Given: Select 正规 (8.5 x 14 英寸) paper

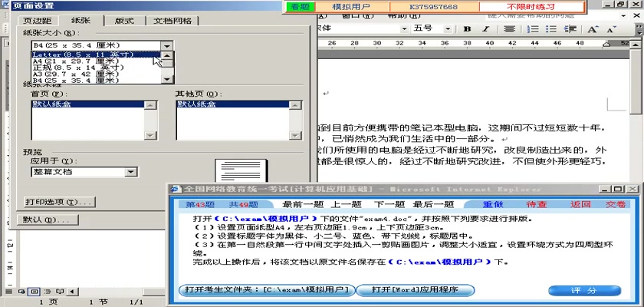Looking at the screenshot, I should click(x=96, y=68).
